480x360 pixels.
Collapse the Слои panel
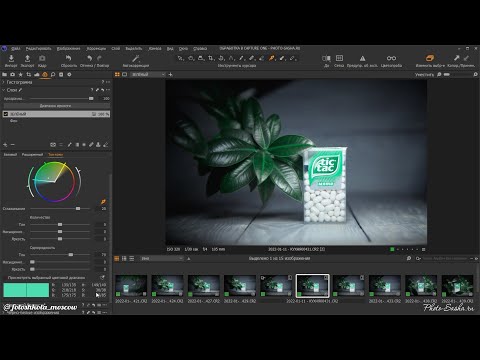click(x=4, y=90)
